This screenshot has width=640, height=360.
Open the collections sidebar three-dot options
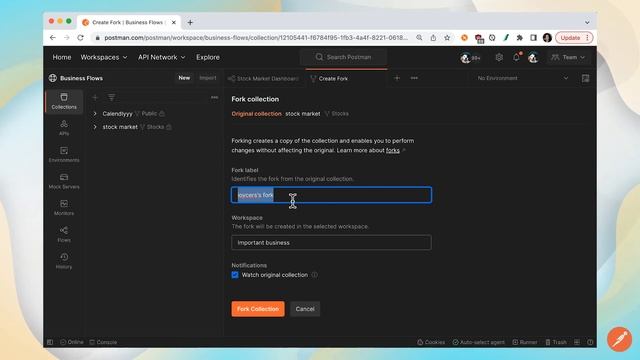tap(214, 98)
